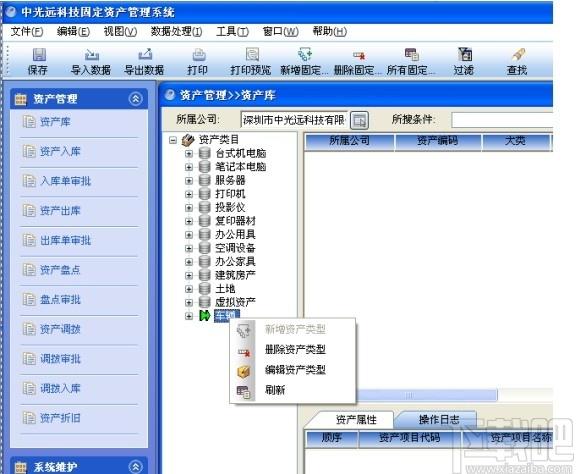Click the 所属公司 company input field
The width and height of the screenshot is (576, 474).
[294, 120]
